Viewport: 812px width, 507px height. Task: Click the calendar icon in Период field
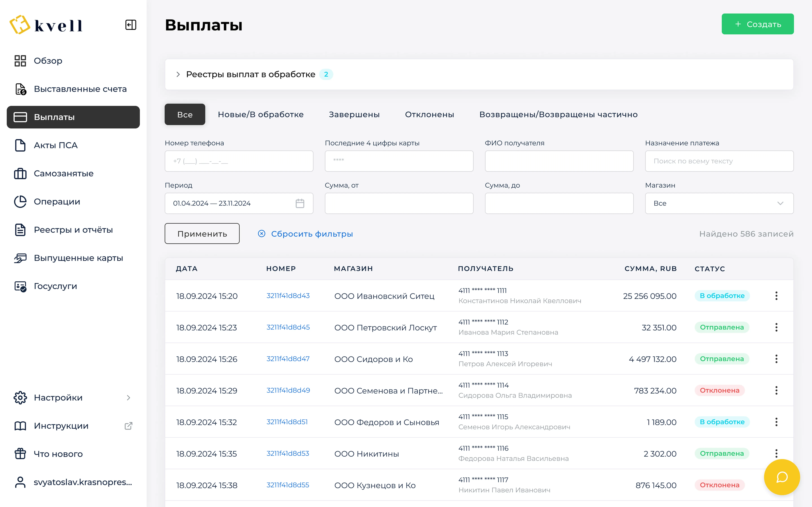(300, 203)
